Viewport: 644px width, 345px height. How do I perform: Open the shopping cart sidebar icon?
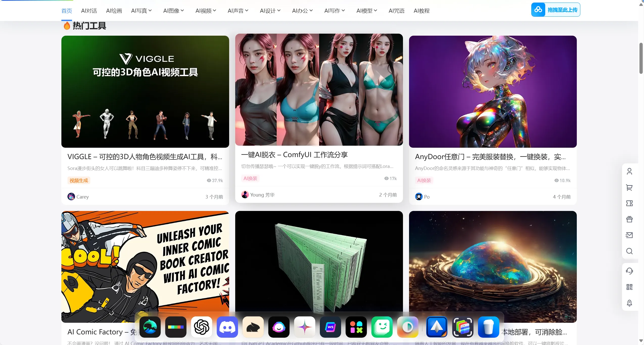click(x=629, y=187)
